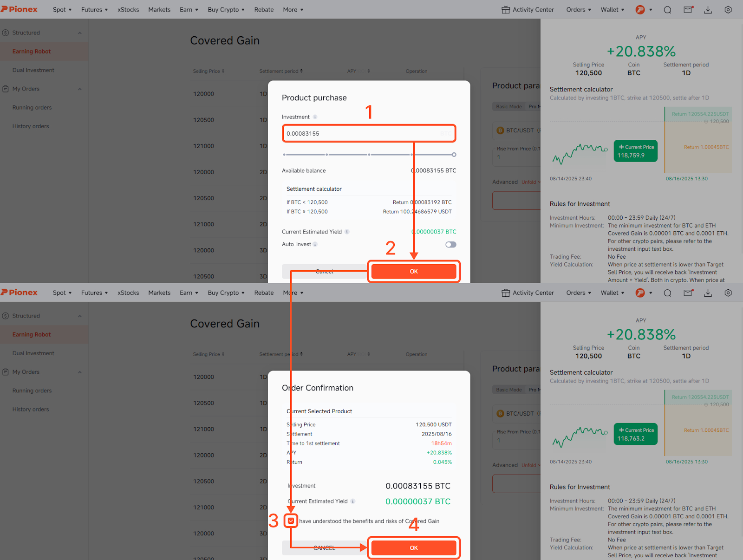Click the info icon next to Auto-invest
Image resolution: width=743 pixels, height=560 pixels.
(315, 244)
